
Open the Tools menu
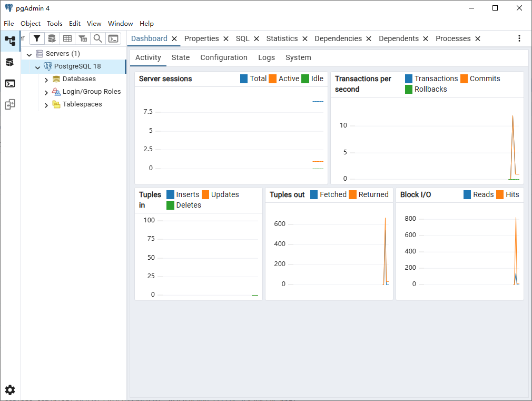(x=55, y=23)
